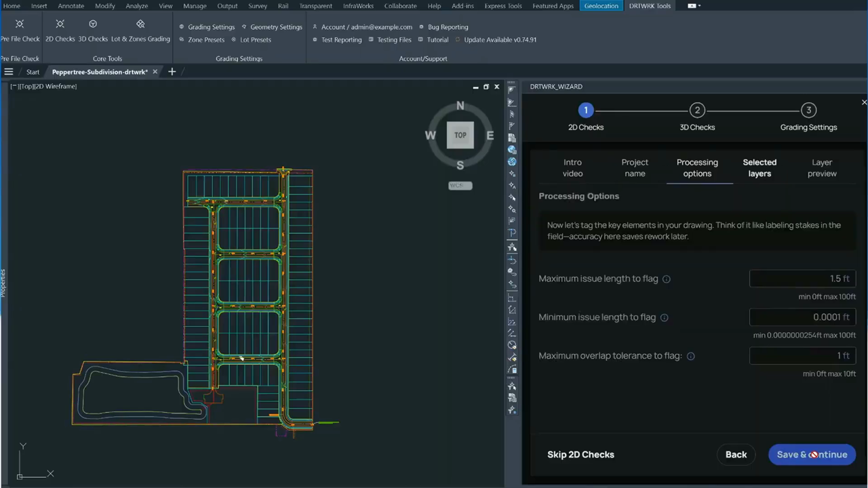Restore the drawing viewport window
The height and width of the screenshot is (488, 868).
[486, 87]
